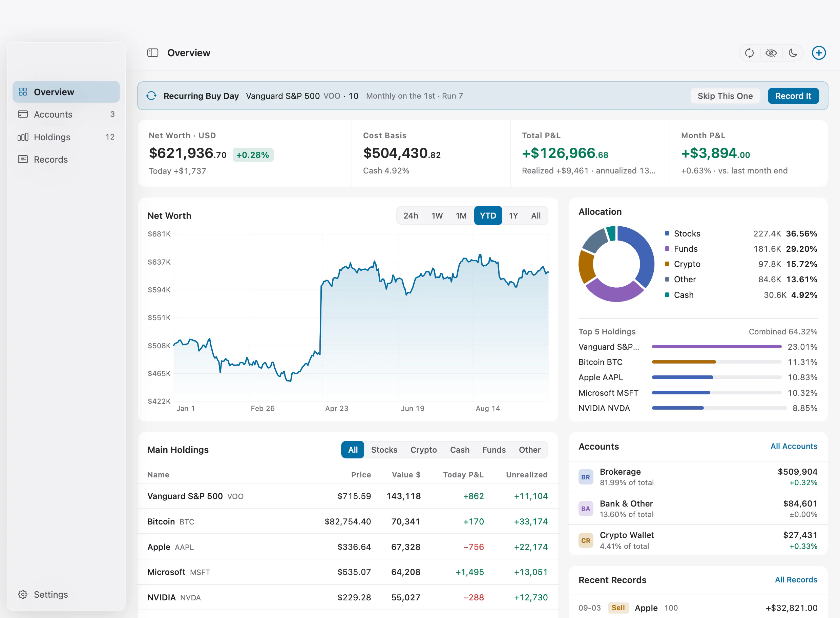Select YTD chart range
840x618 pixels.
[488, 215]
